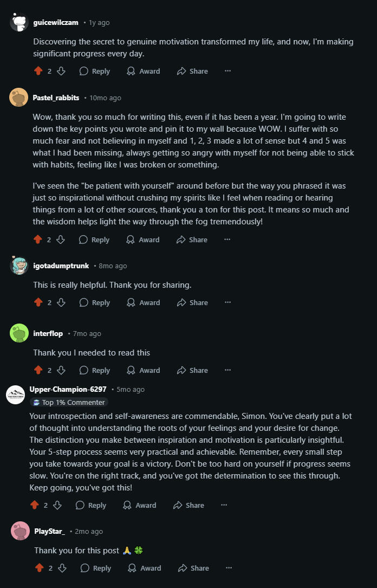This screenshot has height=588, width=377.
Task: Visit igotadumptrunk's username link
Action: [61, 266]
